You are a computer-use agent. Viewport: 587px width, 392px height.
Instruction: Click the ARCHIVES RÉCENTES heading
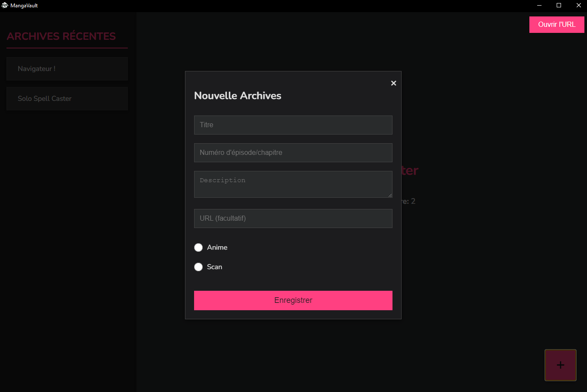coord(61,36)
